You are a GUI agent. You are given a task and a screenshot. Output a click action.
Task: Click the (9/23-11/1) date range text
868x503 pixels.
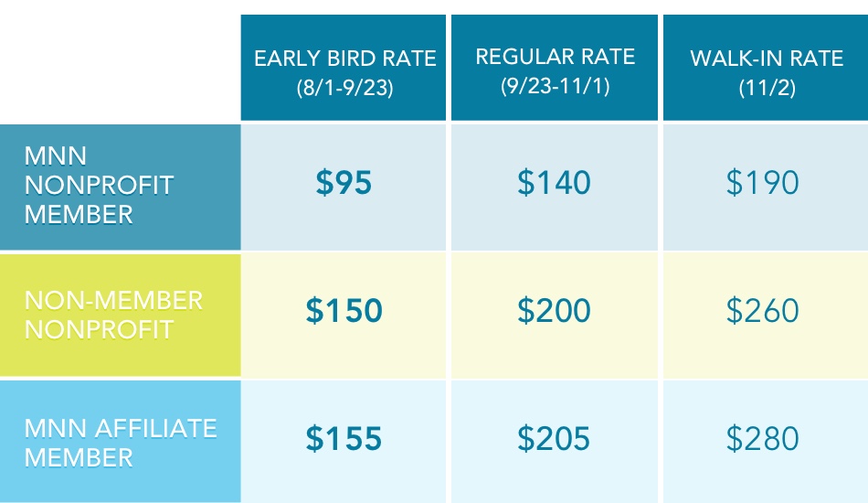point(555,87)
